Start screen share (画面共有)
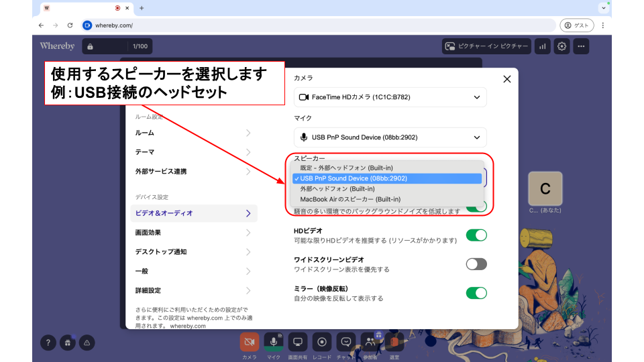The image size is (644, 362). (x=298, y=342)
